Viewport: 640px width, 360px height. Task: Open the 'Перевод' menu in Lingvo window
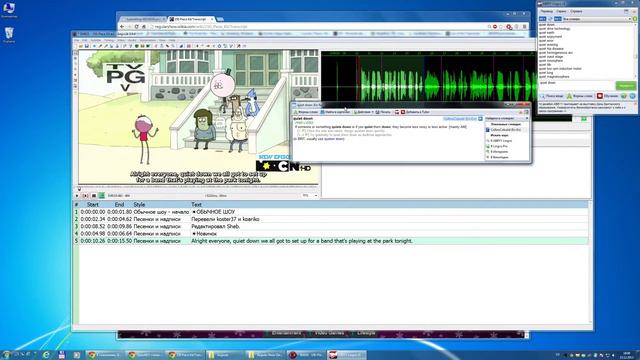546,11
